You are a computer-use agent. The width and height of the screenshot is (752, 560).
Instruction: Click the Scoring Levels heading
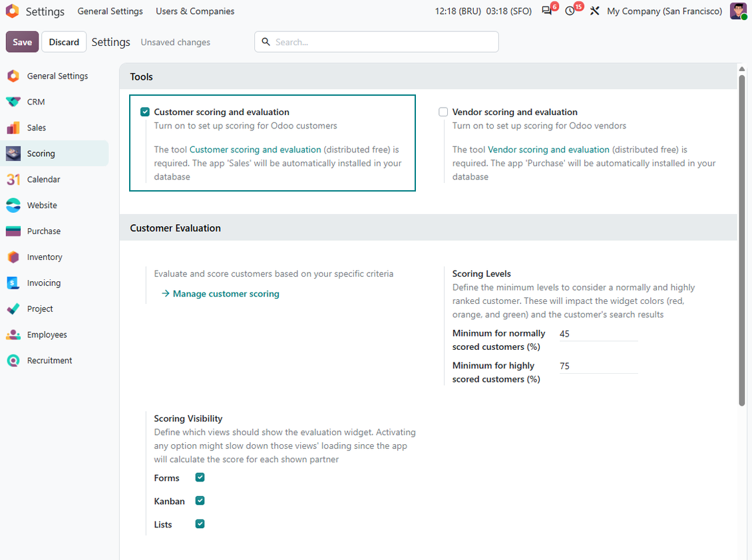pyautogui.click(x=482, y=273)
